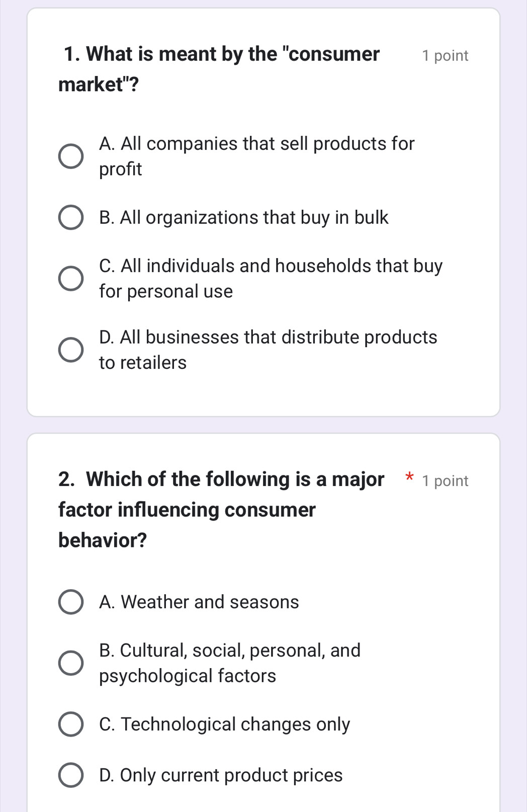Select radio button for option A companies that sell for profit
Screen dimensions: 527x812
coord(71,156)
